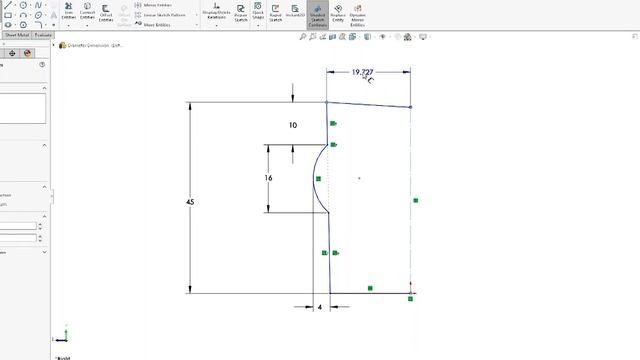Click the first value field stepper arrows
Image resolution: width=640 pixels, height=360 pixels.
point(40,226)
